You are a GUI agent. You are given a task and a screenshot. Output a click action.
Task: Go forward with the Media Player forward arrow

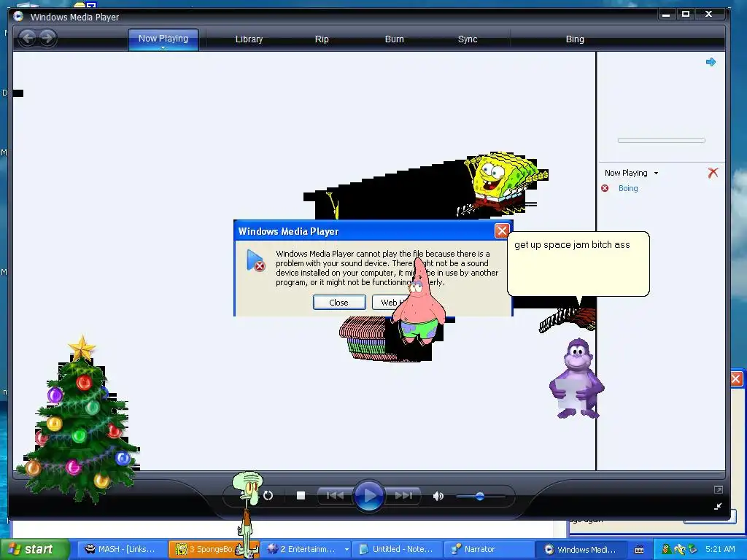(x=47, y=38)
